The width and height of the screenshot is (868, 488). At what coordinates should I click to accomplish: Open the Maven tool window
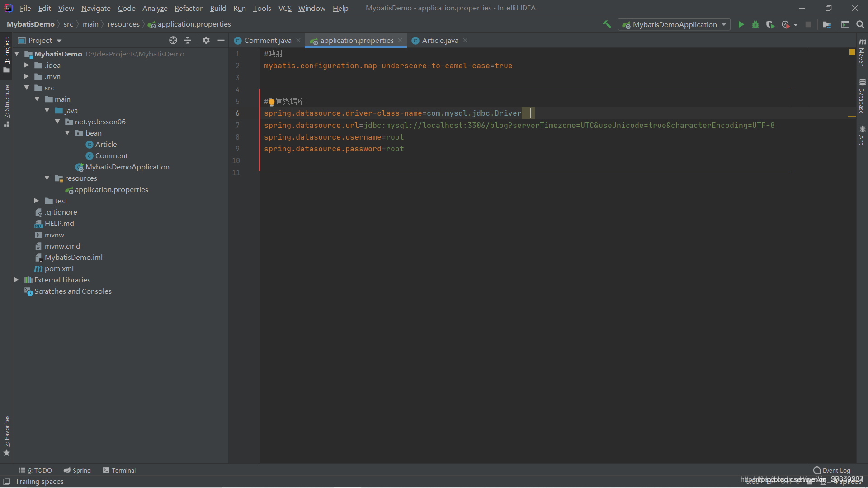(862, 53)
